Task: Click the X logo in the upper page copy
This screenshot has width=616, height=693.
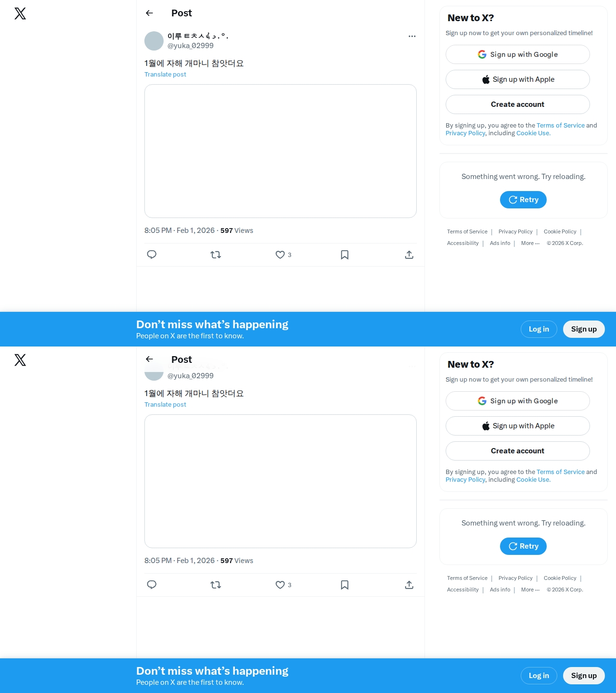Action: 20,13
